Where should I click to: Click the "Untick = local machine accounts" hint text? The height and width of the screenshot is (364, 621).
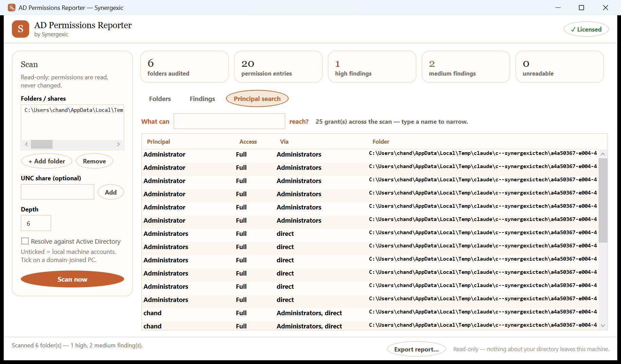pos(69,256)
